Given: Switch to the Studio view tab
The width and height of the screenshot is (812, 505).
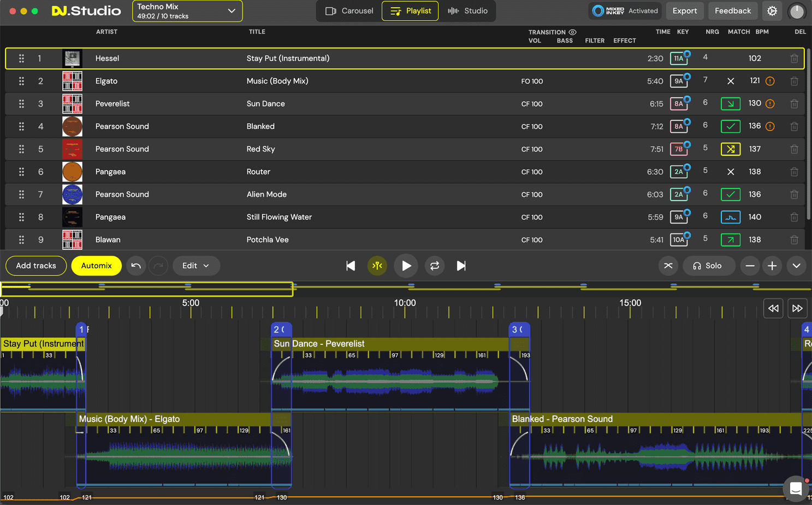Looking at the screenshot, I should (x=467, y=10).
